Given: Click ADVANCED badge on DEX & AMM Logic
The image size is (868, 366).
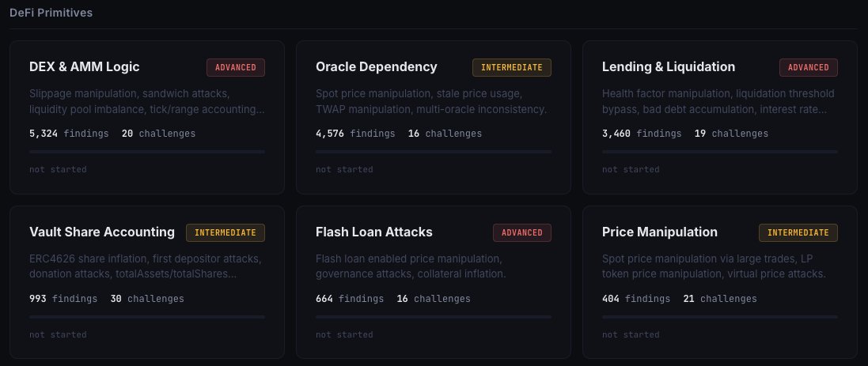Looking at the screenshot, I should click(236, 67).
